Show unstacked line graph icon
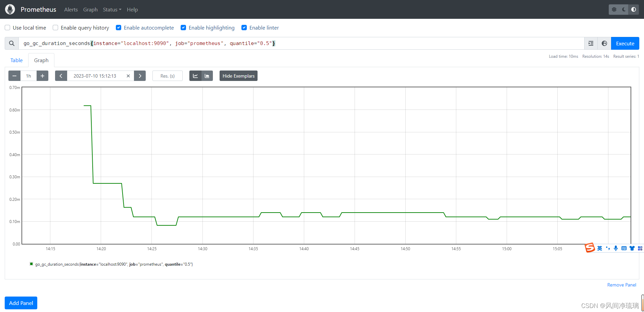The height and width of the screenshot is (312, 644). click(x=195, y=76)
